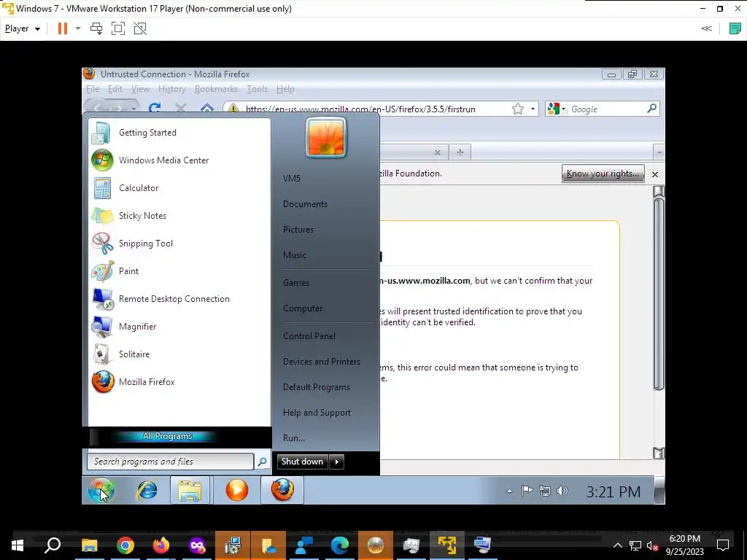Screen dimensions: 747x560
Task: Open the History menu in Firefox
Action: point(172,89)
